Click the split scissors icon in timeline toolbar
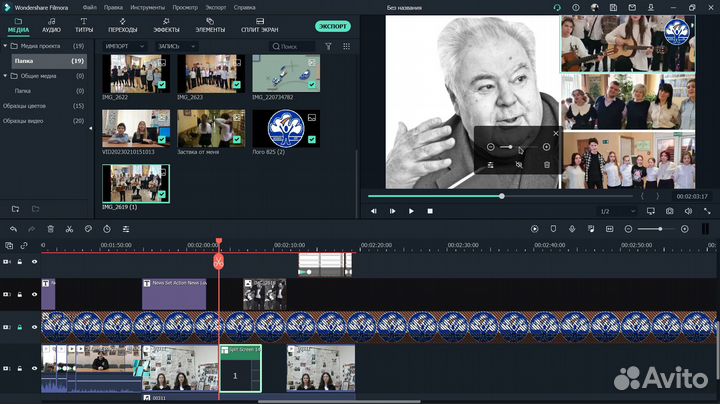 point(69,229)
